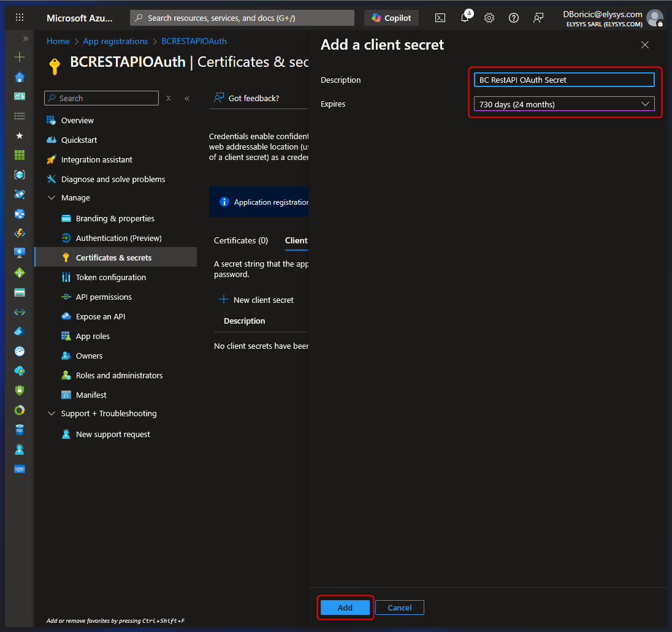Collapse the Manage section
Image resolution: width=672 pixels, height=632 pixels.
[52, 198]
